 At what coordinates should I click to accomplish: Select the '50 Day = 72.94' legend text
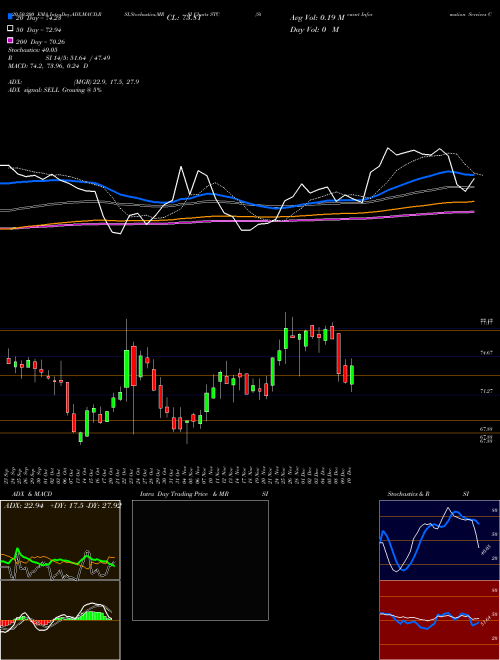click(x=39, y=30)
